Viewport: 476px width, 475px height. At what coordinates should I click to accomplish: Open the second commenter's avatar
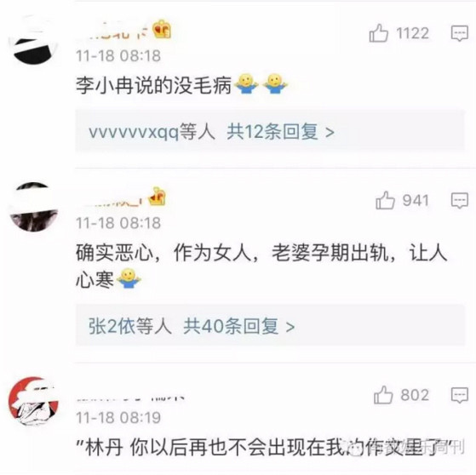(x=34, y=207)
